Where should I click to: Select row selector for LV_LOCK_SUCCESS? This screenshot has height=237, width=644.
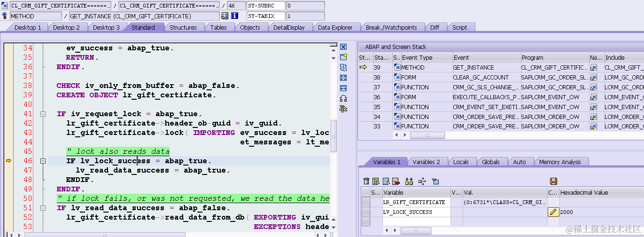[365, 212]
